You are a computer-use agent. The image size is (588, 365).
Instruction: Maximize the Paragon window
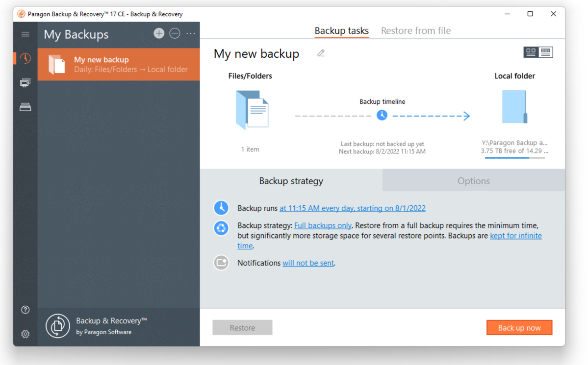click(530, 14)
